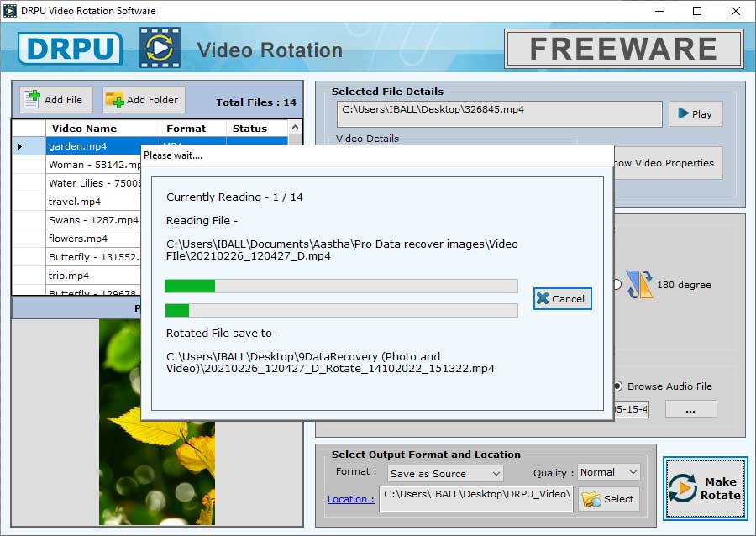Click the Show Video Properties button
Viewport: 756px width, 536px height.
click(x=669, y=163)
